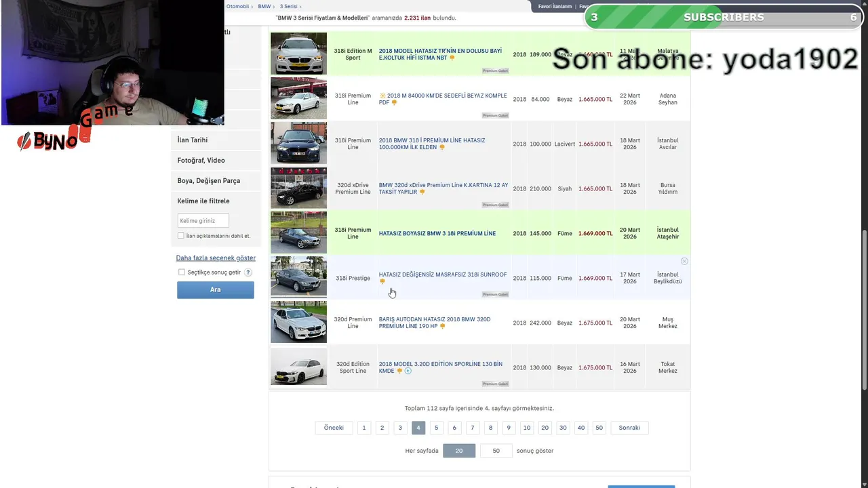
Task: Open Favori İlanlarım in the top bar
Action: pyautogui.click(x=555, y=6)
